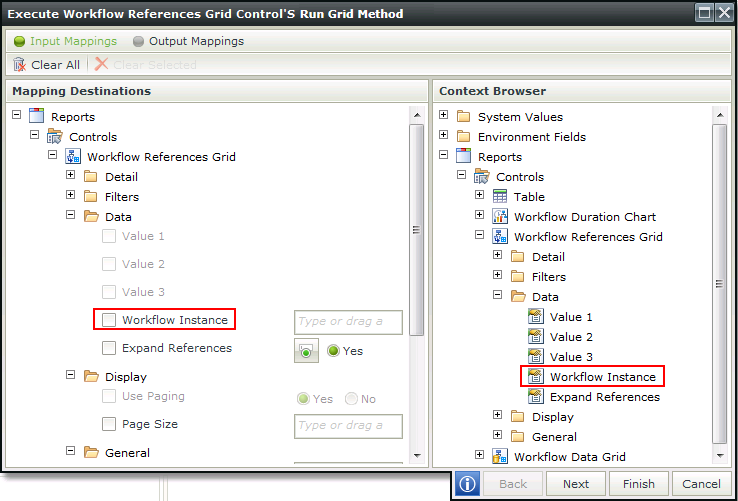The image size is (738, 501).
Task: Click the Workflow Duration Chart icon
Action: 500,216
